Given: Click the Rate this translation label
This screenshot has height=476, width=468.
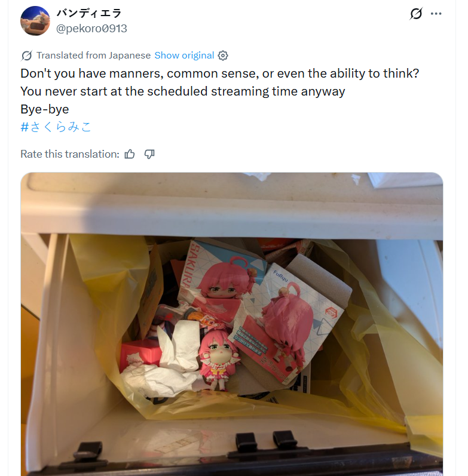Looking at the screenshot, I should (70, 154).
